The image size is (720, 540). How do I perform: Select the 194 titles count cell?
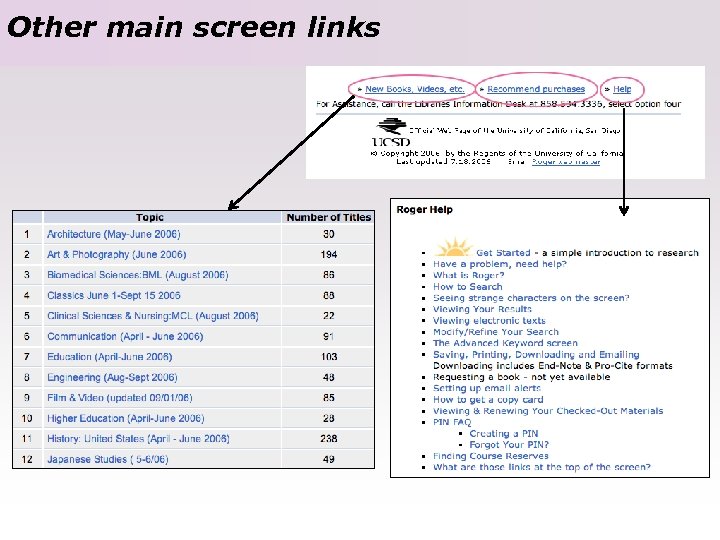329,254
